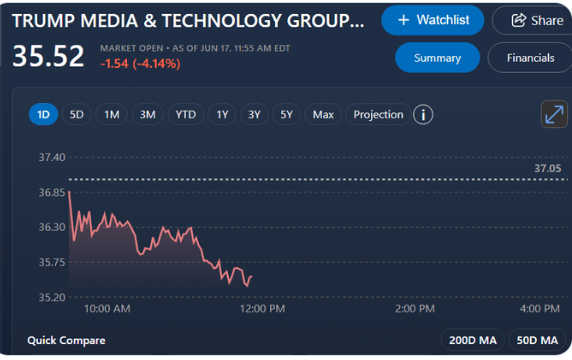Viewport: 572px width, 360px height.
Task: Click the Share arrow icon
Action: [518, 20]
